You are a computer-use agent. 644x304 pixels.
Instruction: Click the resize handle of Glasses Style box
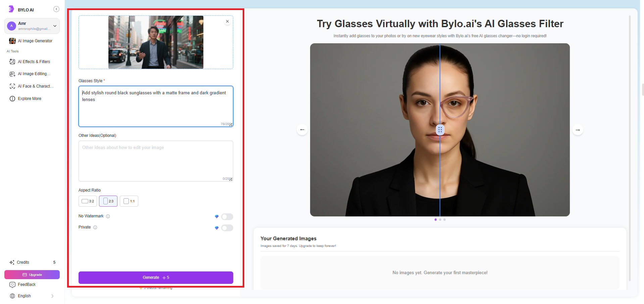pos(231,125)
